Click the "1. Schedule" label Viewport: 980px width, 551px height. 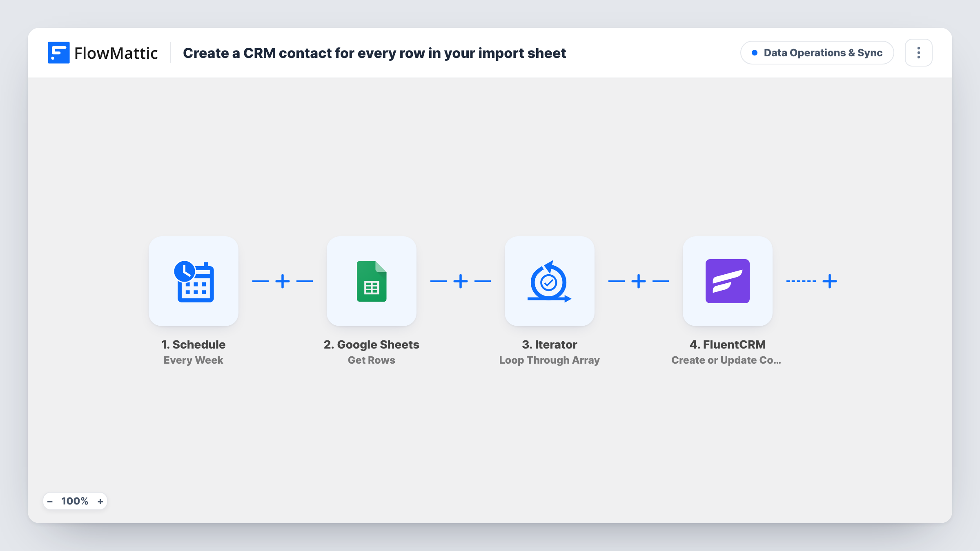click(194, 344)
